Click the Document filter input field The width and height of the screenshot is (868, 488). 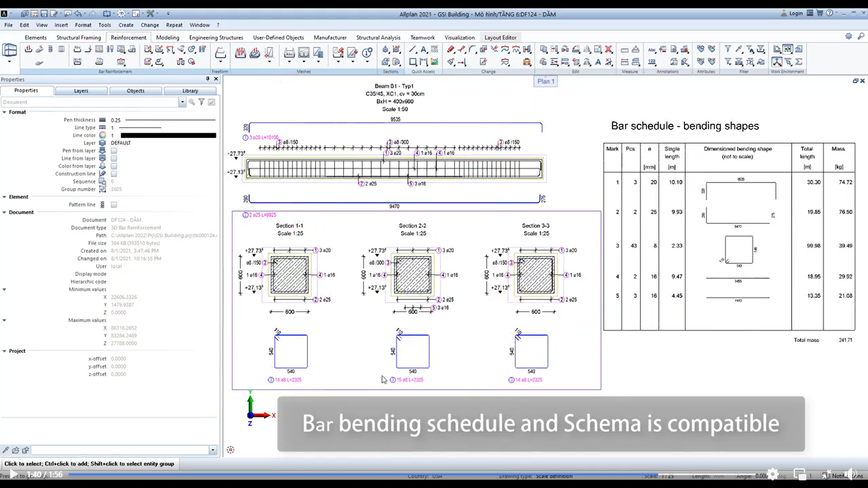pos(90,102)
